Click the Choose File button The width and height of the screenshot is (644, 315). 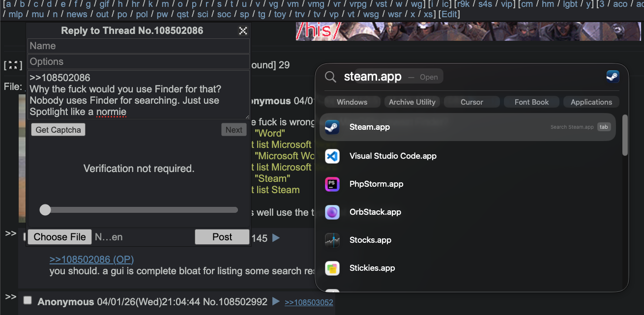click(60, 237)
